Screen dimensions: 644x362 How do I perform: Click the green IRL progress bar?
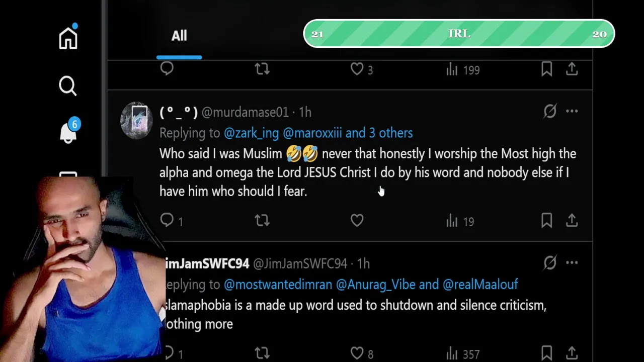click(x=459, y=34)
